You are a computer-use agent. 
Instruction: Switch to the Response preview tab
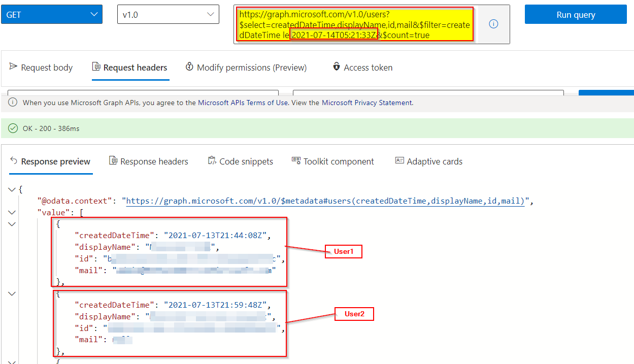[50, 161]
